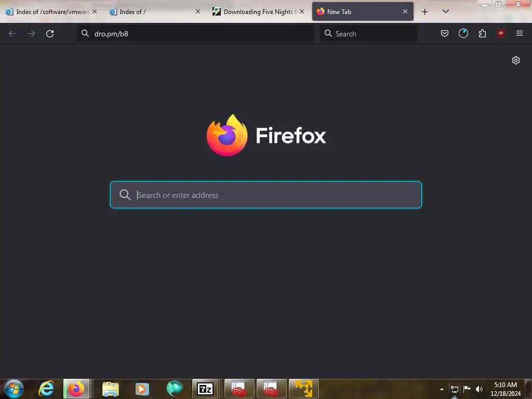Click the address bar showing dro.pm/b8
Viewport: 532px width, 399px height.
[x=196, y=34]
